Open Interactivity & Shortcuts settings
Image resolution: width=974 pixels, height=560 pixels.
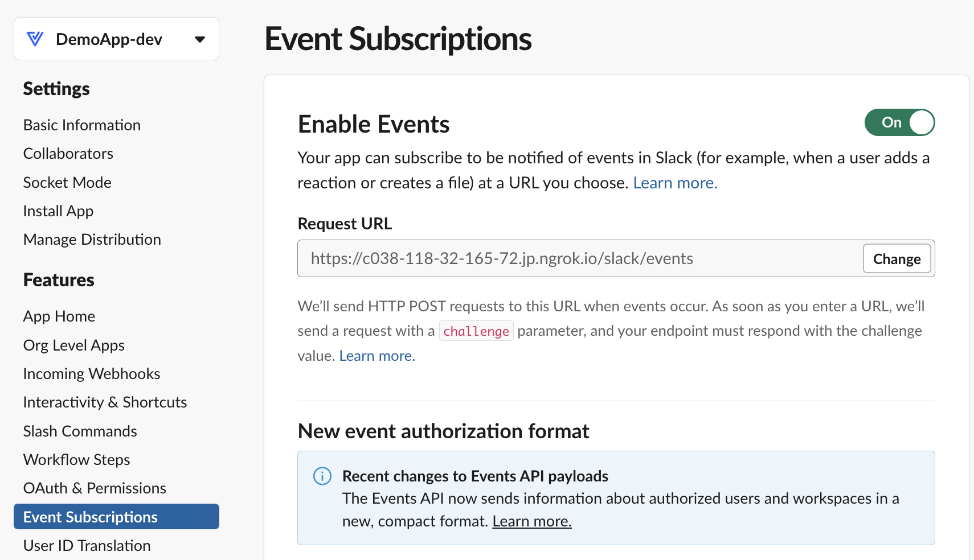click(x=105, y=402)
